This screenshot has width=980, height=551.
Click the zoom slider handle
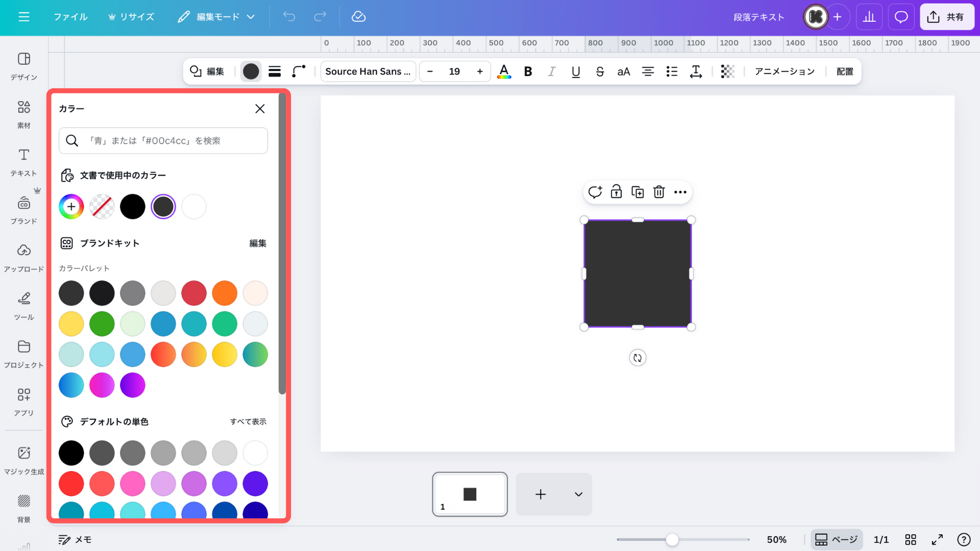672,539
